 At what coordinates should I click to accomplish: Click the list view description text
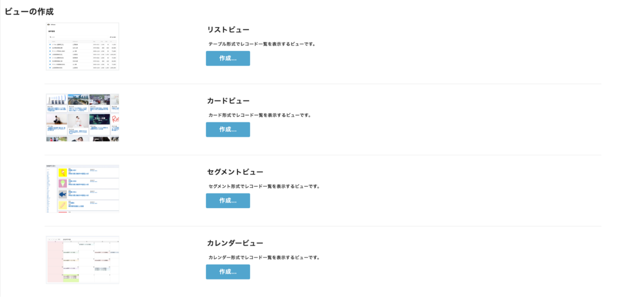pyautogui.click(x=261, y=44)
